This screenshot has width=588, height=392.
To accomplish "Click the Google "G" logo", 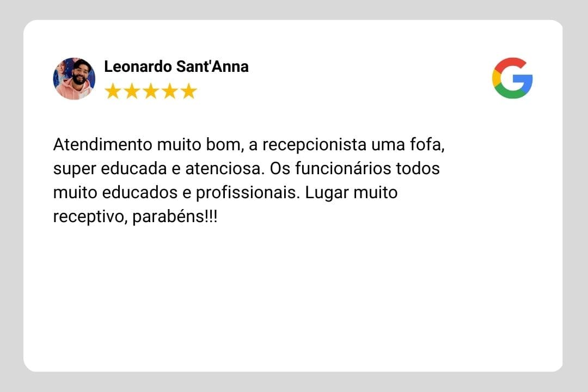I will [512, 78].
